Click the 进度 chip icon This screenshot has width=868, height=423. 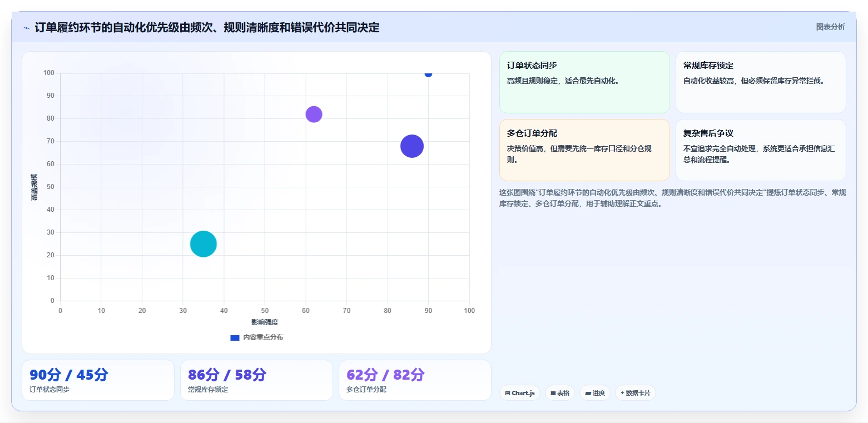pyautogui.click(x=588, y=393)
